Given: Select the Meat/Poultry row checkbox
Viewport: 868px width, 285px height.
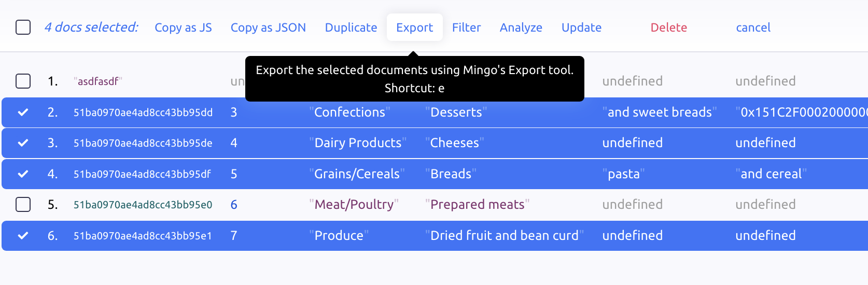Looking at the screenshot, I should (x=23, y=205).
